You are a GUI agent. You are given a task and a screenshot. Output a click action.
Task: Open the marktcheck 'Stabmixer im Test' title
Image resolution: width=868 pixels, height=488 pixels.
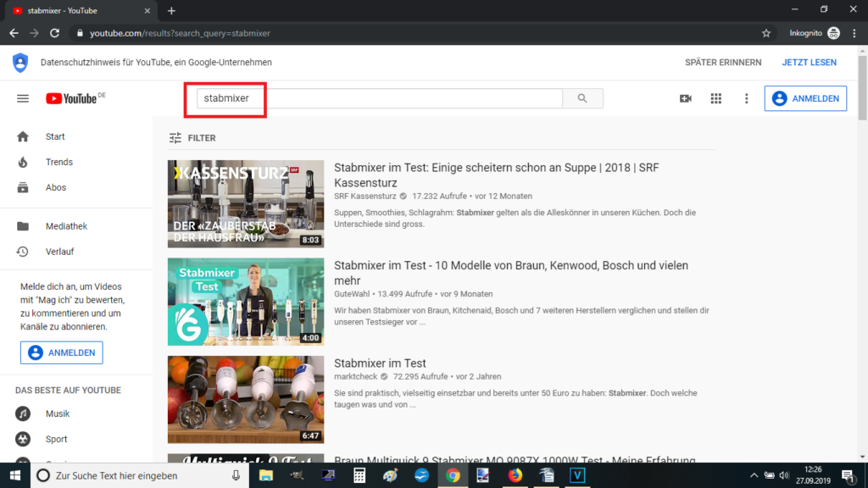(x=380, y=363)
